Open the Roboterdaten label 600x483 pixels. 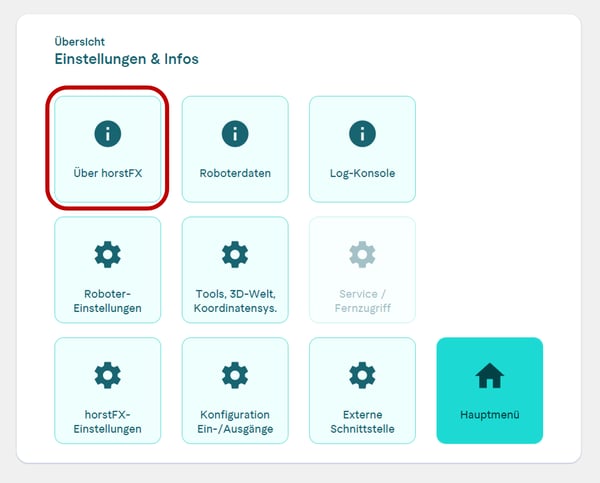(235, 173)
